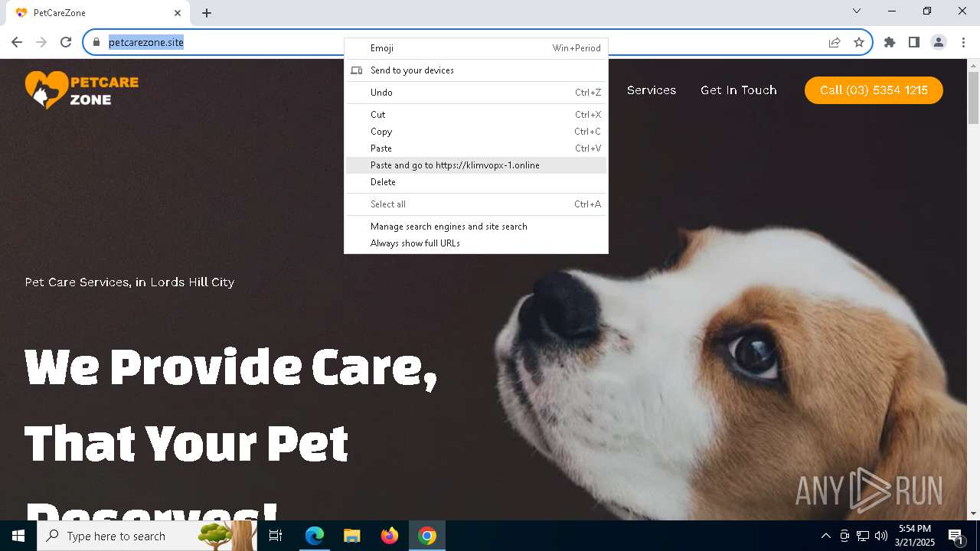Click the Type here to search box

(147, 536)
